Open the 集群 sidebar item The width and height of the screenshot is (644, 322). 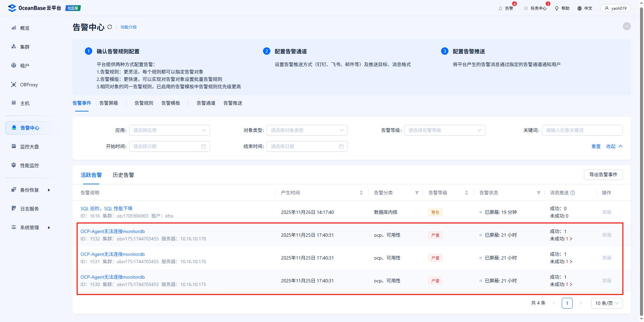[25, 47]
